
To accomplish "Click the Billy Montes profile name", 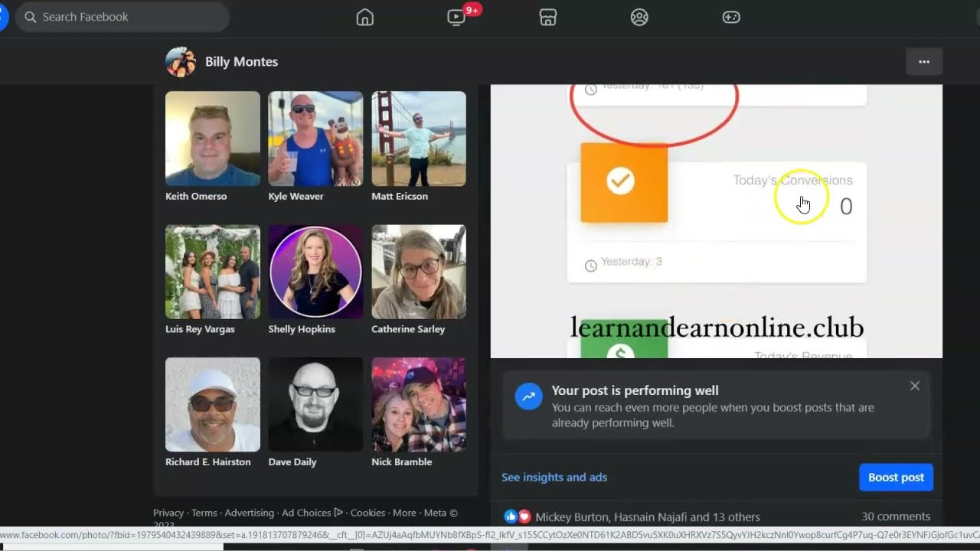I will [x=241, y=62].
